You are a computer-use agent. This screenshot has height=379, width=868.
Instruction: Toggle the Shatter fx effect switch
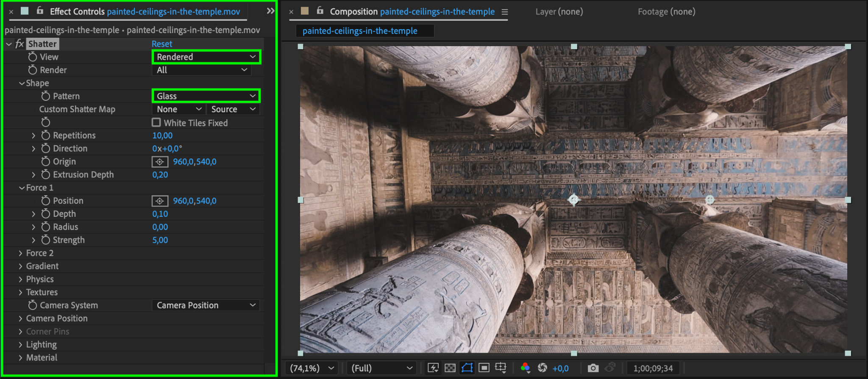coord(19,44)
